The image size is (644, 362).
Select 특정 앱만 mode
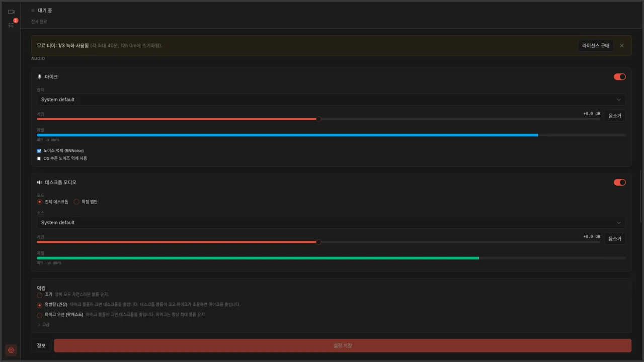(76, 202)
